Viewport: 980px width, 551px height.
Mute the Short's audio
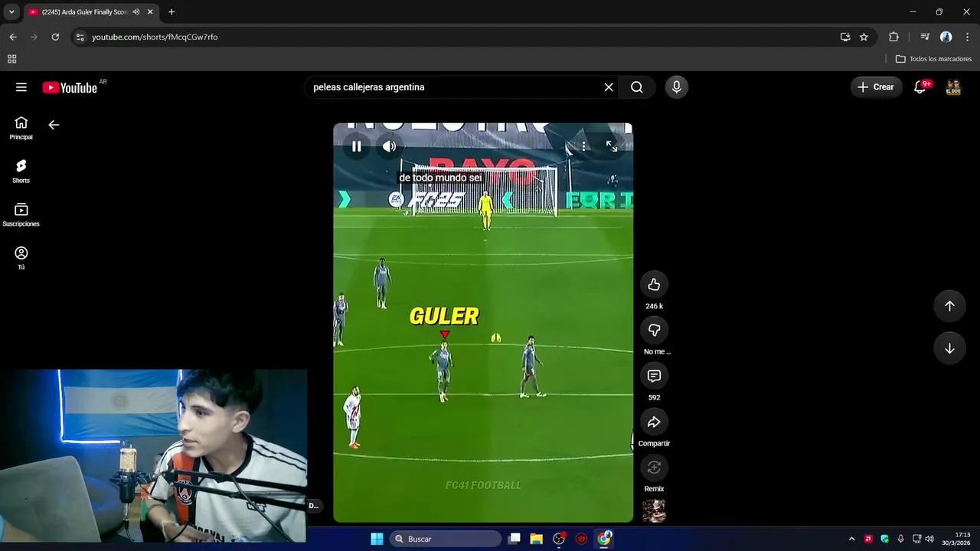[x=390, y=146]
